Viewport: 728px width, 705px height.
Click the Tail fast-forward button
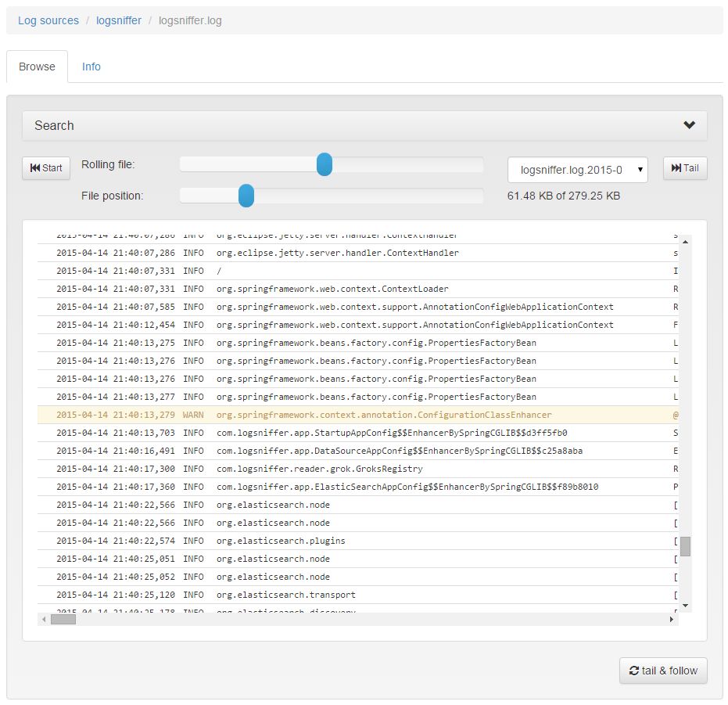click(685, 168)
